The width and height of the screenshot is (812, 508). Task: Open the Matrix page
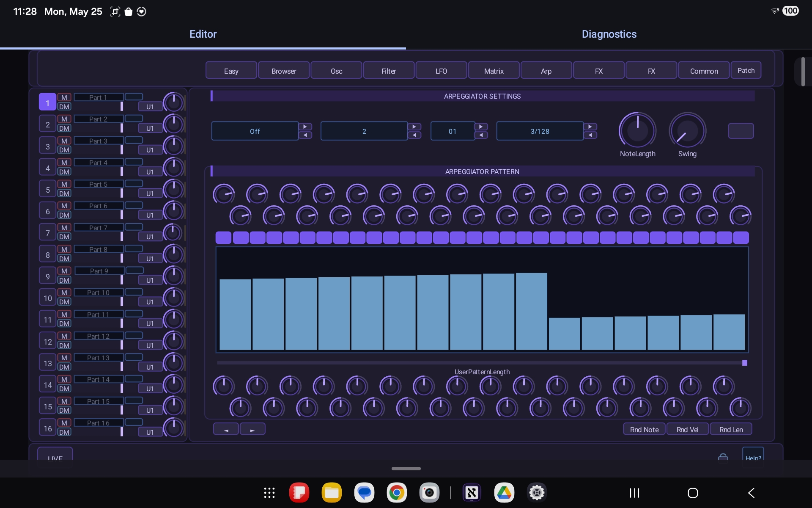tap(494, 71)
